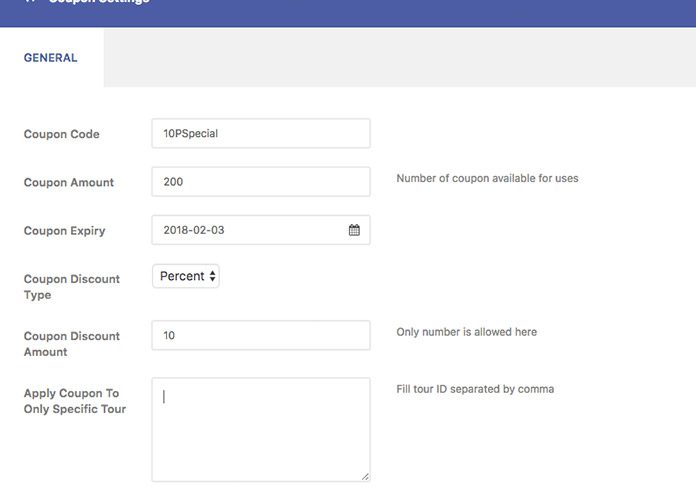This screenshot has width=696, height=490.
Task: Click the hint text Number of coupon available for uses
Action: pos(487,178)
